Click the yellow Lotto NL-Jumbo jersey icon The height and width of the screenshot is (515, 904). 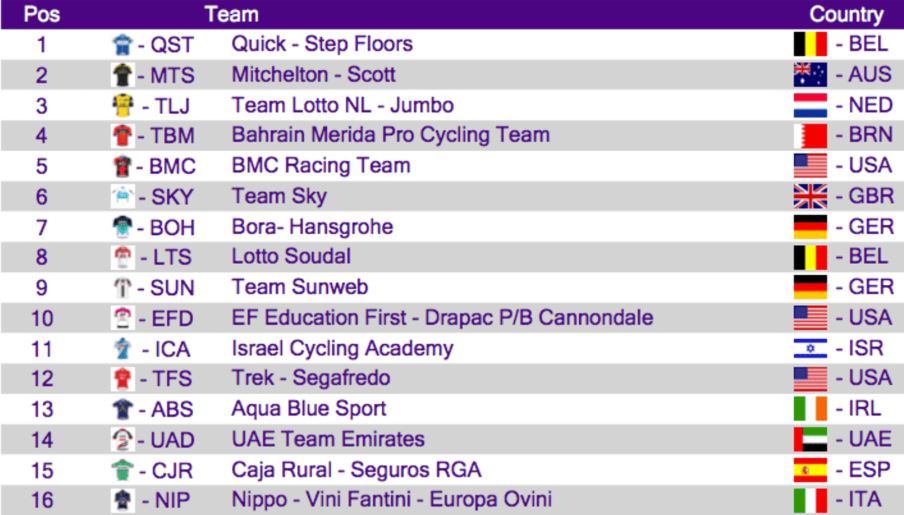[124, 105]
